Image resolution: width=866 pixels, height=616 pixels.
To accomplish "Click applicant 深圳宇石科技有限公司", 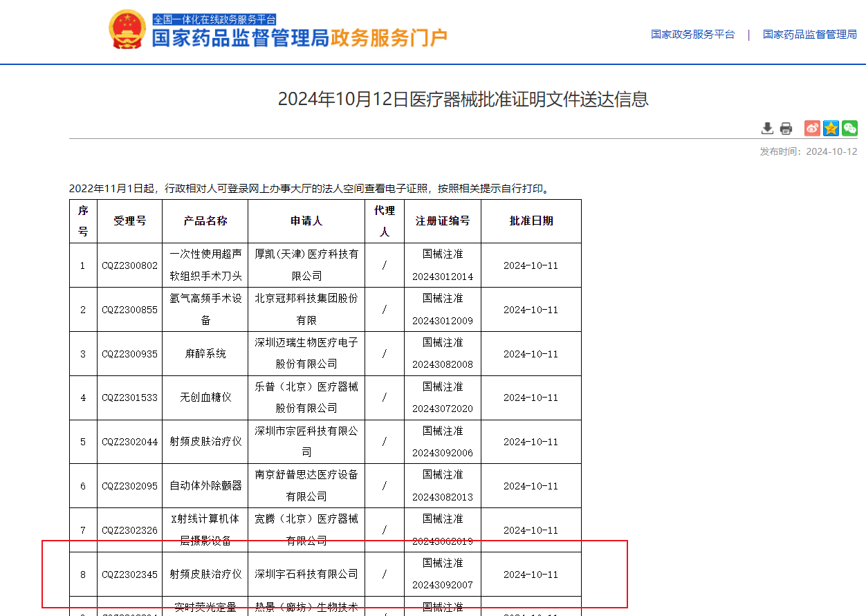I will (x=306, y=574).
